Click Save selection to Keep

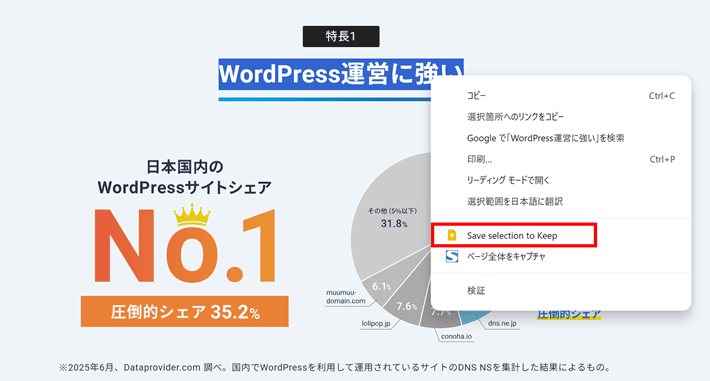point(561,235)
